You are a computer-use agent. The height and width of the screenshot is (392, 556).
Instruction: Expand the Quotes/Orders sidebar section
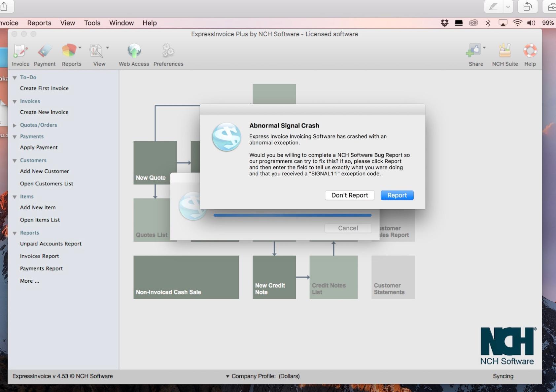(x=15, y=125)
